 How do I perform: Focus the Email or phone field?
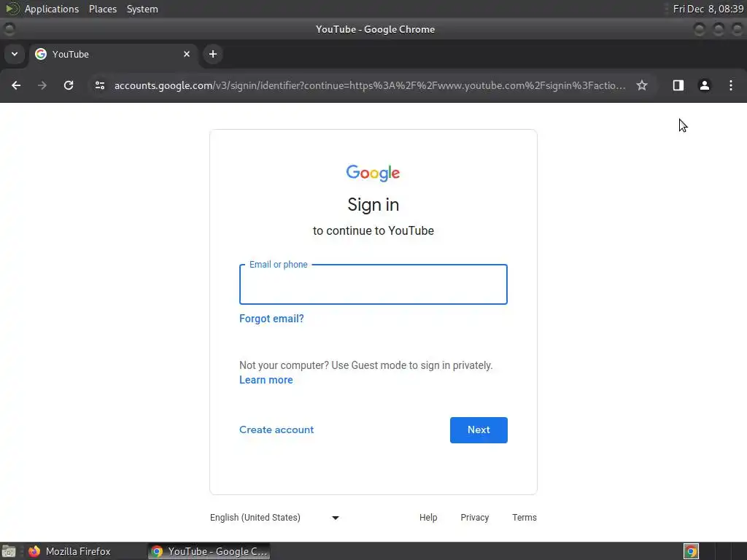(x=373, y=284)
